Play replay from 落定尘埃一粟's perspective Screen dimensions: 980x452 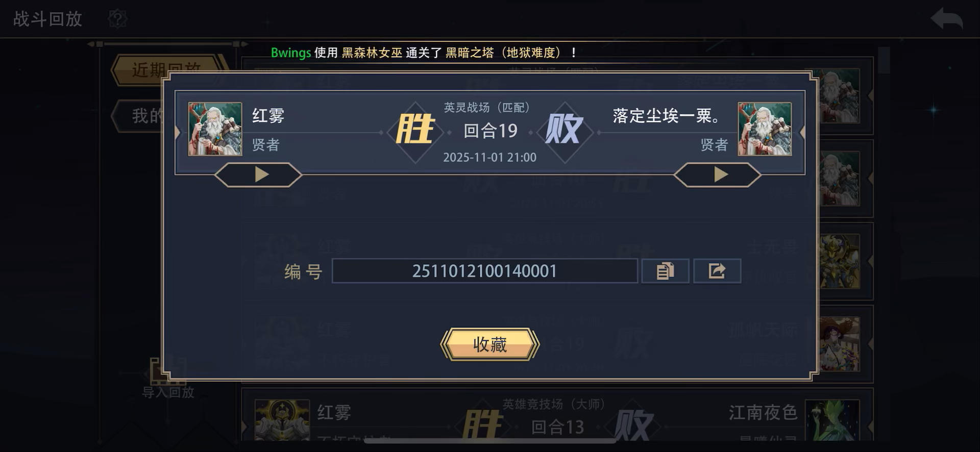pyautogui.click(x=718, y=175)
